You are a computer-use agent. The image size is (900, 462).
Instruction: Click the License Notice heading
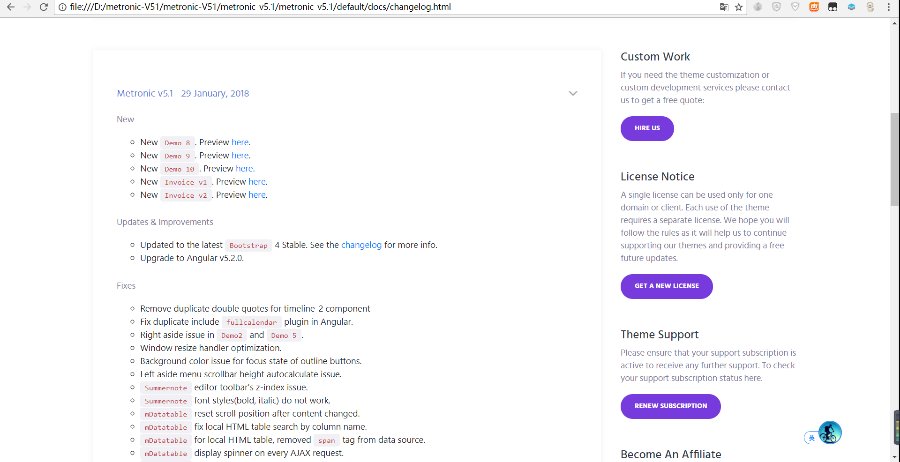click(657, 176)
